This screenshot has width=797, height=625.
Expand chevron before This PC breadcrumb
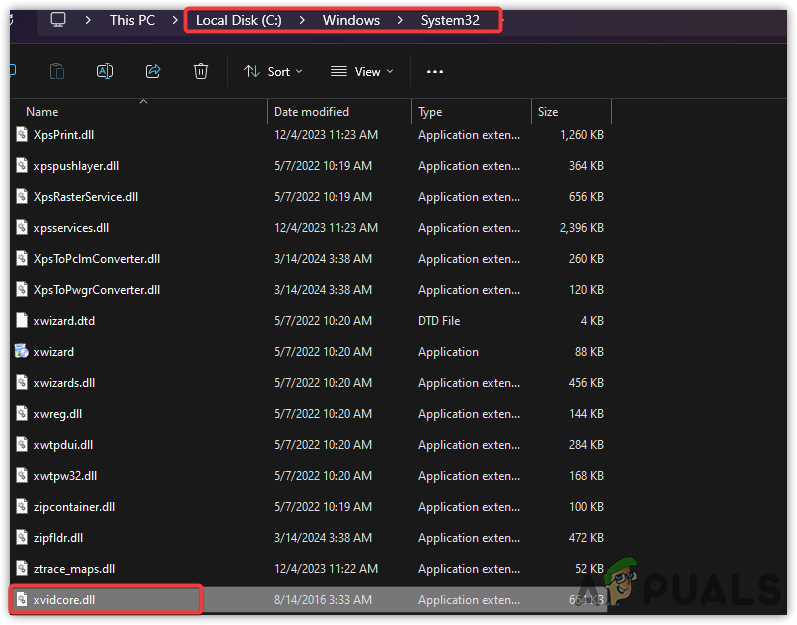[x=88, y=20]
